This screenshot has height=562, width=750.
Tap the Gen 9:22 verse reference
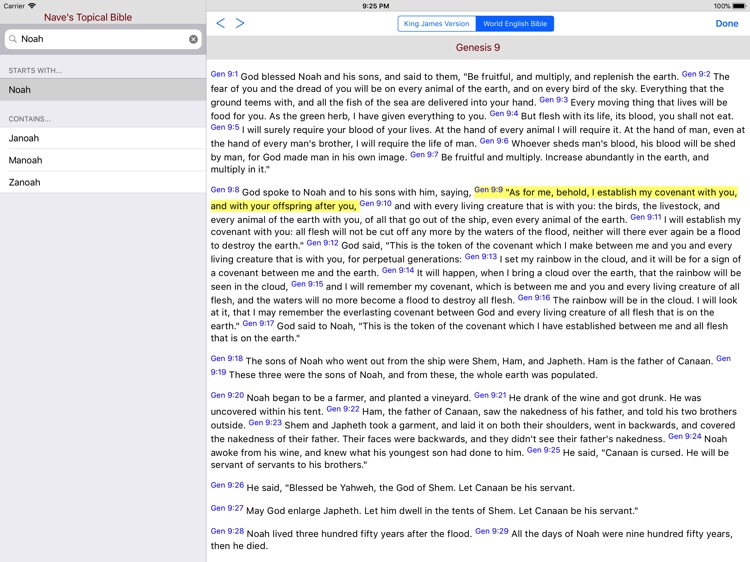(x=343, y=409)
